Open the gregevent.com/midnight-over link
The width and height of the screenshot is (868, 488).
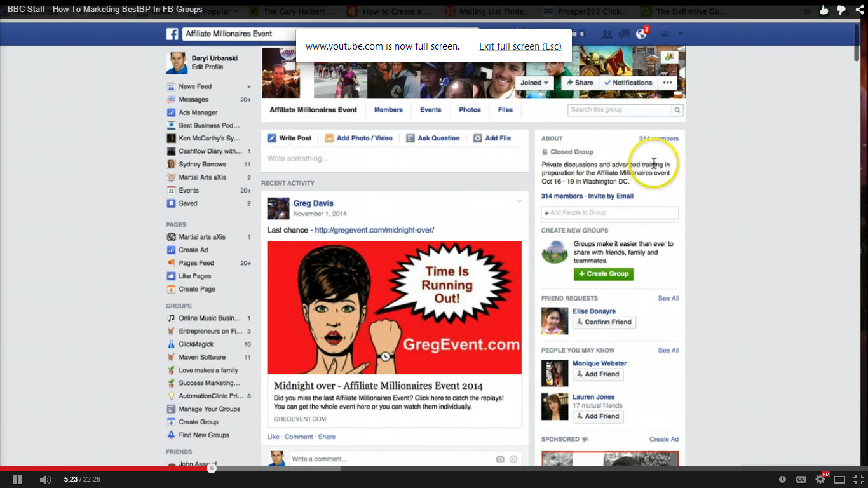click(374, 230)
